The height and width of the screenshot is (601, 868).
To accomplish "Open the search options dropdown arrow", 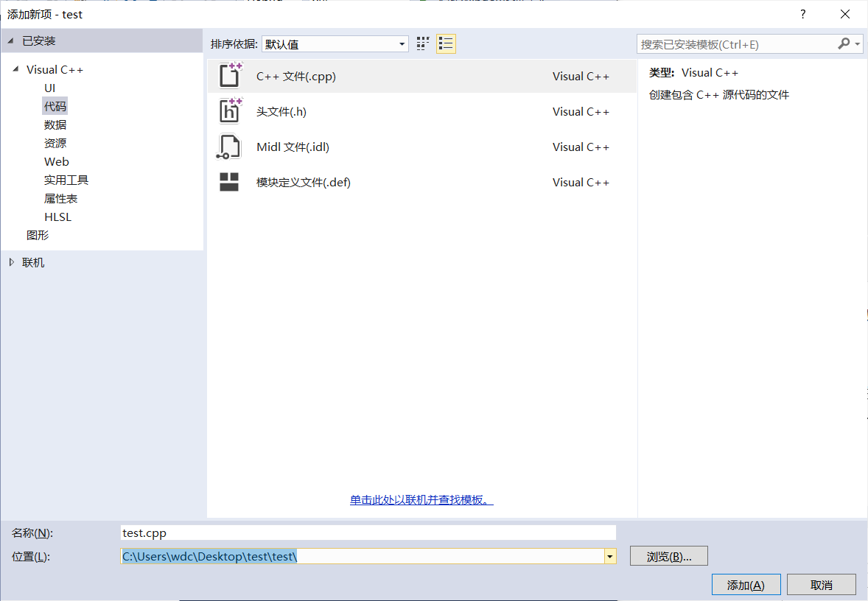I will [x=858, y=43].
